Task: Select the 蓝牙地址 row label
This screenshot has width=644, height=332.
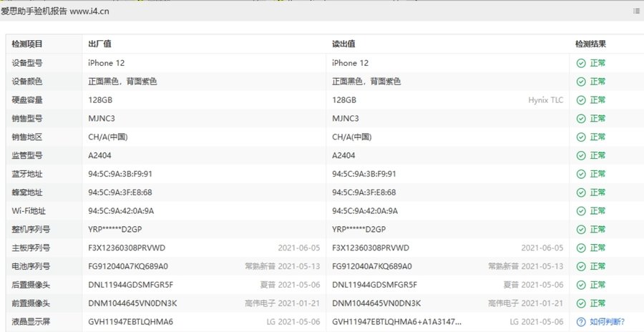Action: (x=26, y=174)
